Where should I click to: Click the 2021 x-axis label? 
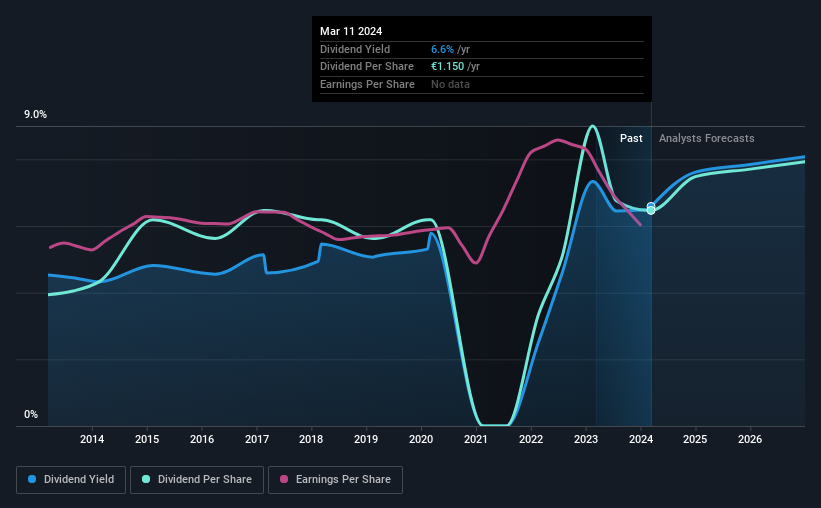tap(476, 439)
